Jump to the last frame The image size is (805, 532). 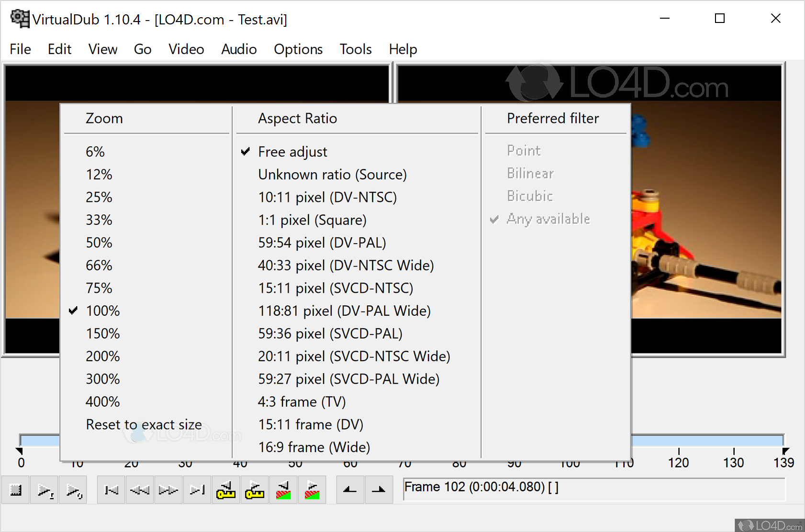(x=197, y=490)
